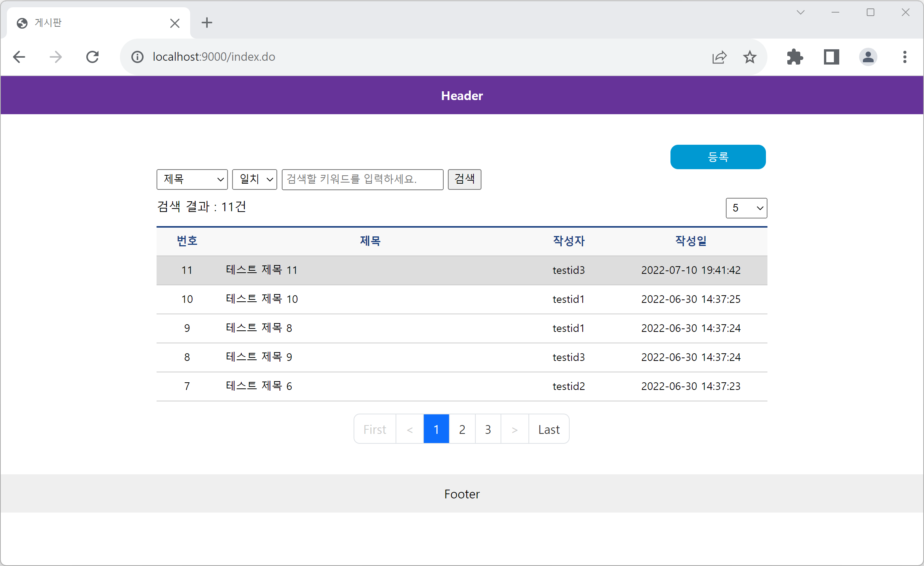Open the post 테스트 제목 10

262,299
